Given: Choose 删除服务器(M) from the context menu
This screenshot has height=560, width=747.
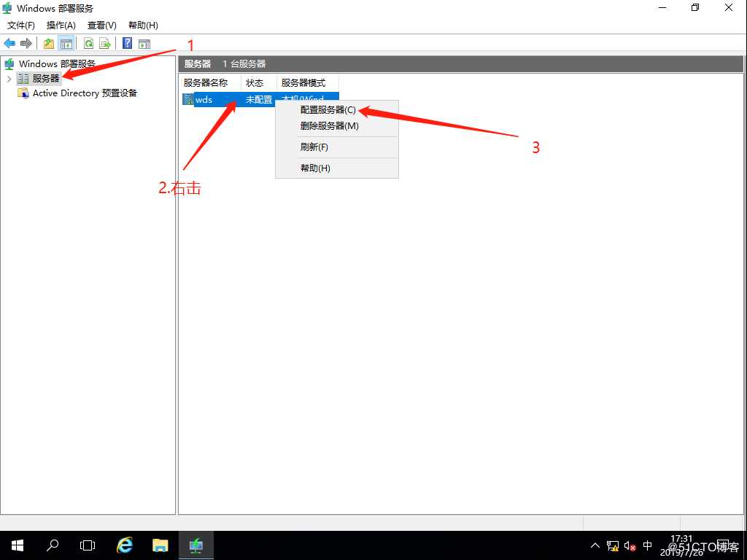Looking at the screenshot, I should (337, 126).
